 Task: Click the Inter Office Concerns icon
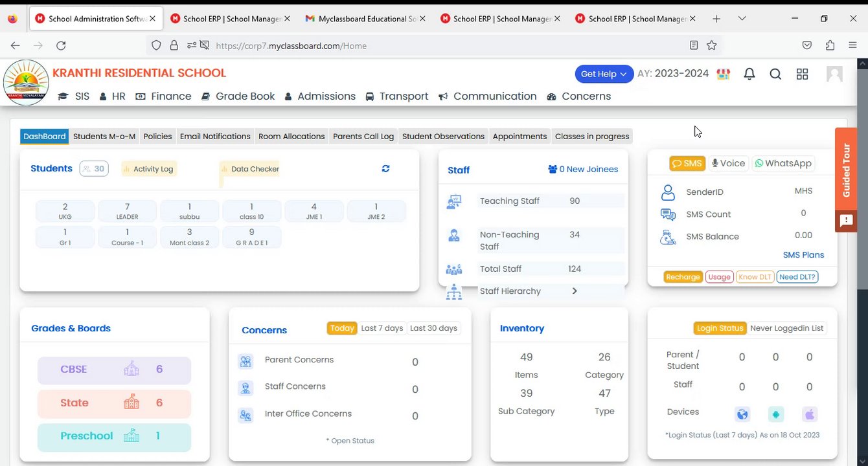[246, 416]
